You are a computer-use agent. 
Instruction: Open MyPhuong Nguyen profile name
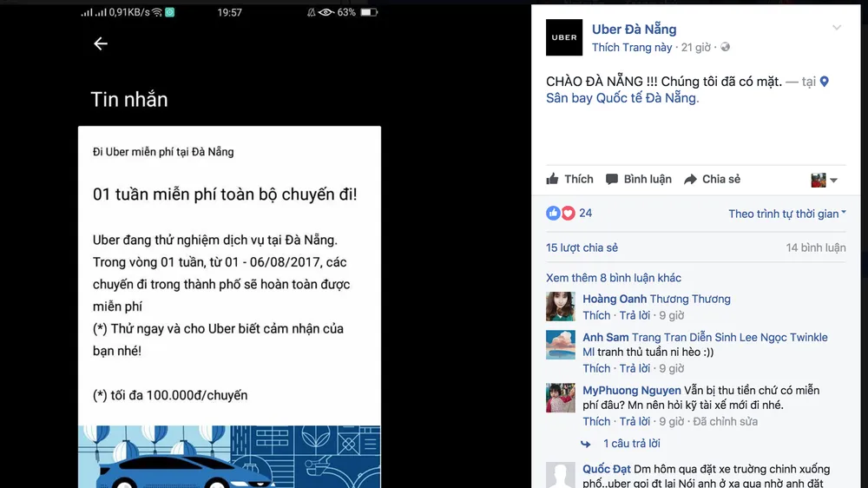[x=632, y=391]
